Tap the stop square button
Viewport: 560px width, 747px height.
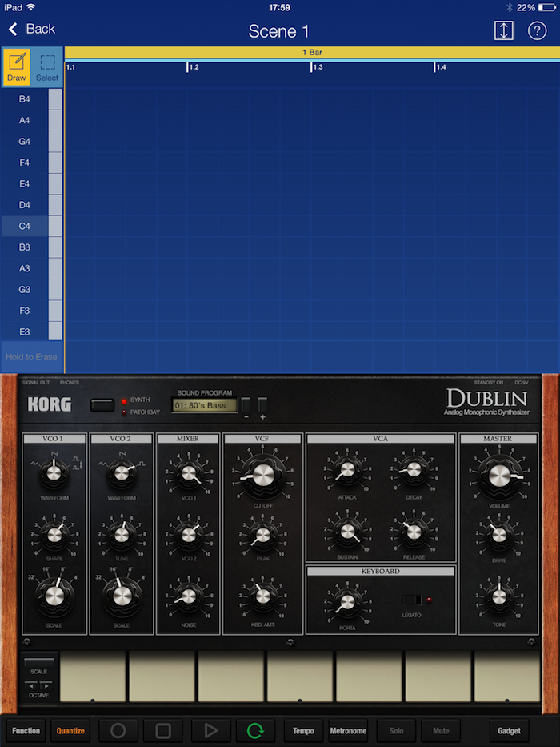coord(163,730)
